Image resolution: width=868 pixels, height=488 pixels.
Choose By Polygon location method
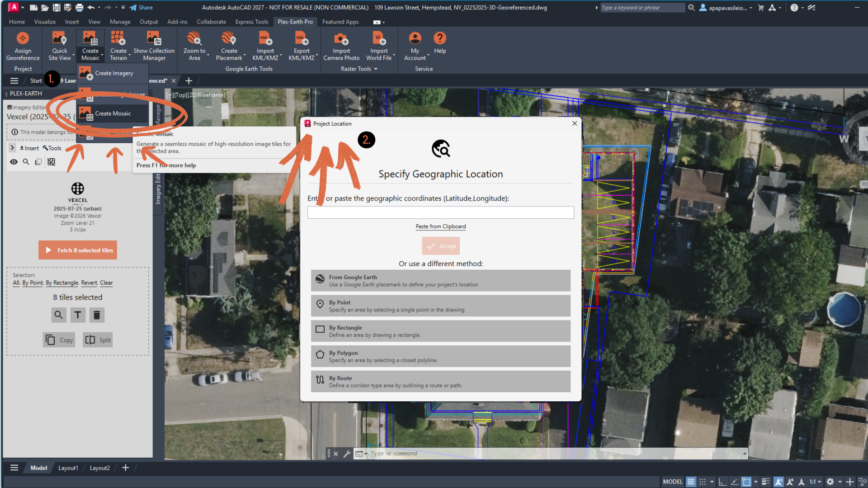[x=441, y=357]
